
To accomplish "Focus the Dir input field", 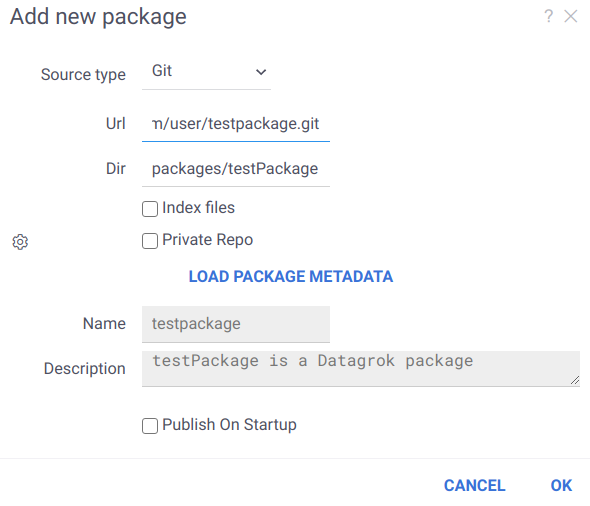I will (x=236, y=169).
